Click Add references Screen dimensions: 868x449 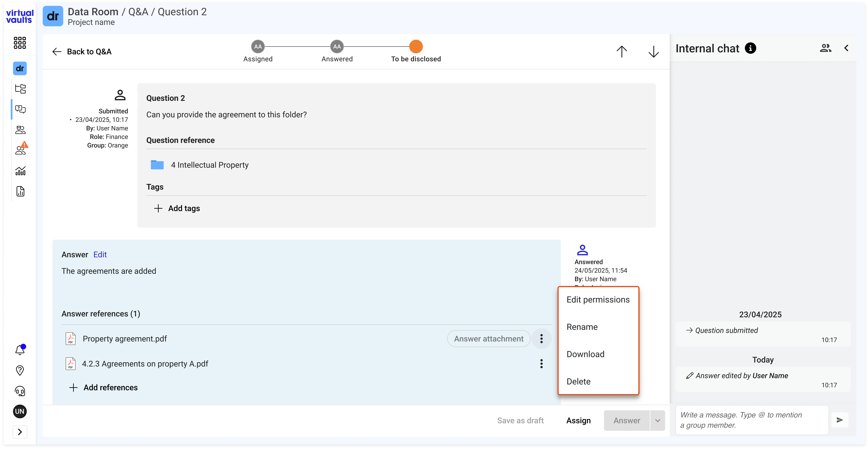pos(103,387)
